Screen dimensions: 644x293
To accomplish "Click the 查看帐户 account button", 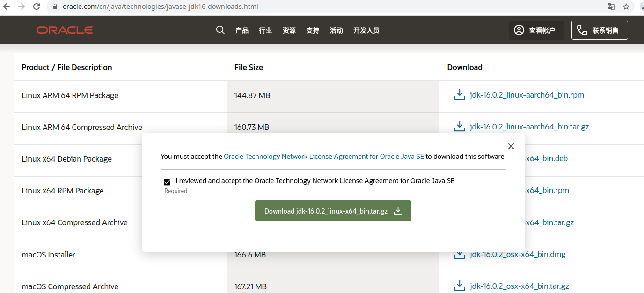I will 536,30.
